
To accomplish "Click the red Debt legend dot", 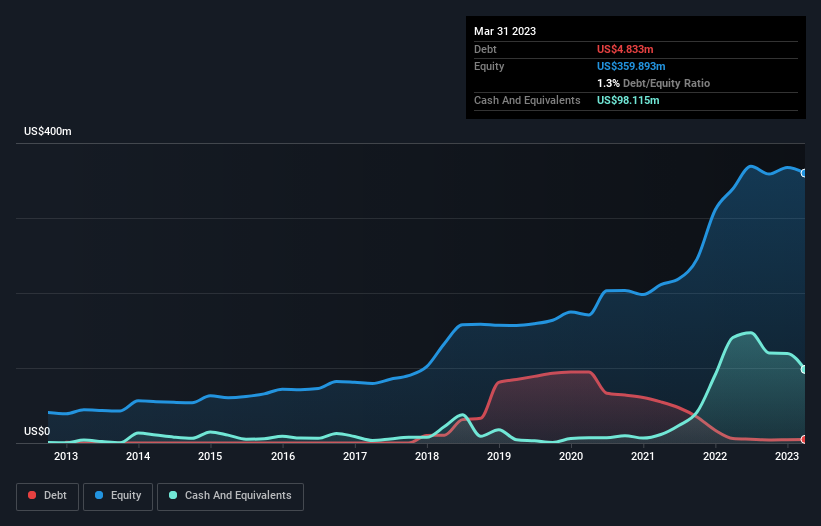I will [x=32, y=495].
